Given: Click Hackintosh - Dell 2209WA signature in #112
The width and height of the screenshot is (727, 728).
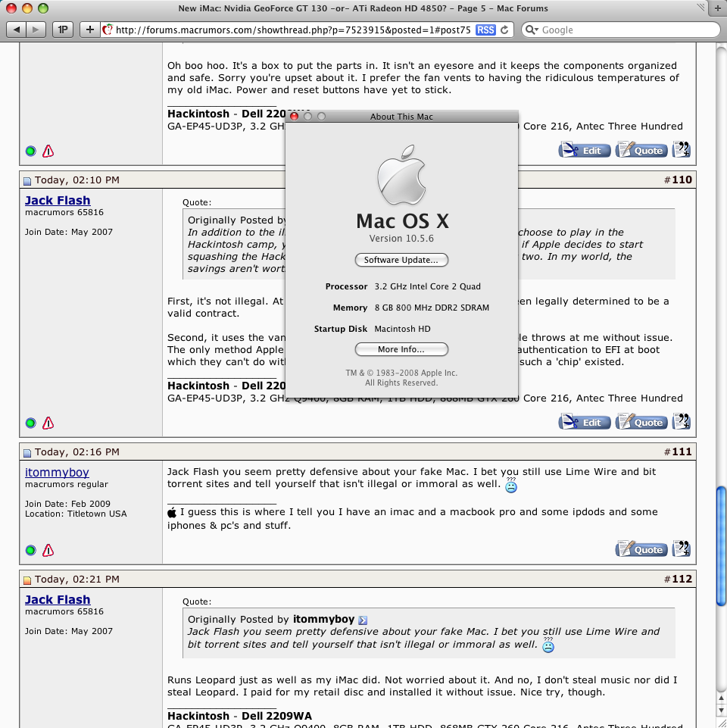Looking at the screenshot, I should point(239,716).
